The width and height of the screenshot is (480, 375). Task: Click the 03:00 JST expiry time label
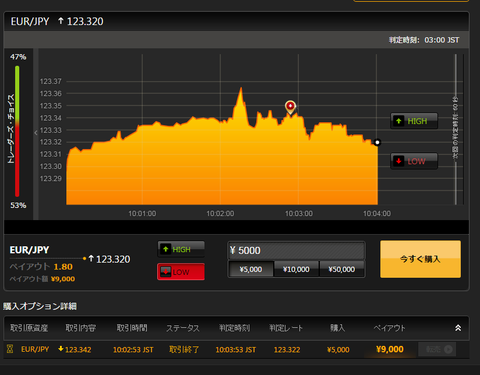[442, 40]
